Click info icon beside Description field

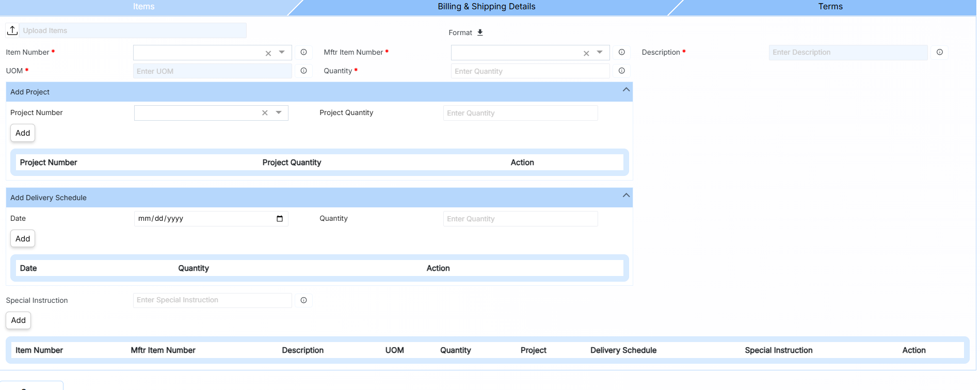tap(940, 52)
